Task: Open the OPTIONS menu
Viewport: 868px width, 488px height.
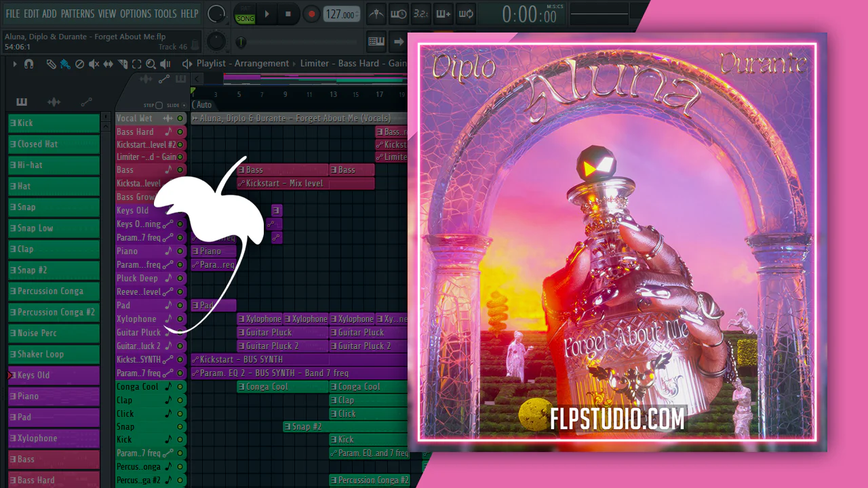Action: pyautogui.click(x=136, y=14)
